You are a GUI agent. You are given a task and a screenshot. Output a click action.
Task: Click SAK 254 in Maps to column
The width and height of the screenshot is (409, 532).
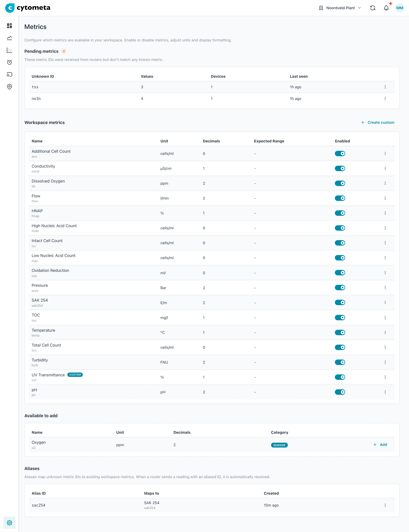coord(152,503)
